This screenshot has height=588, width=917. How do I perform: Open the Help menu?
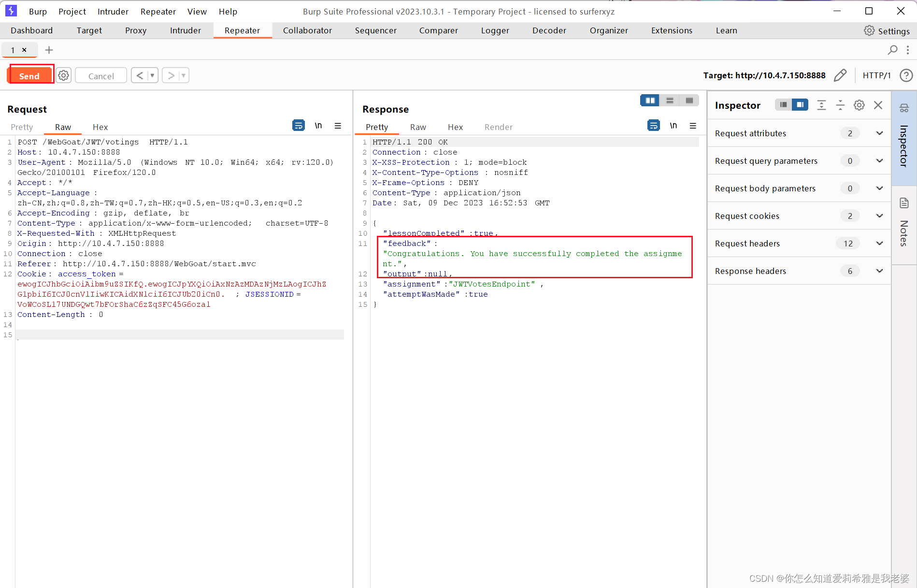(228, 12)
